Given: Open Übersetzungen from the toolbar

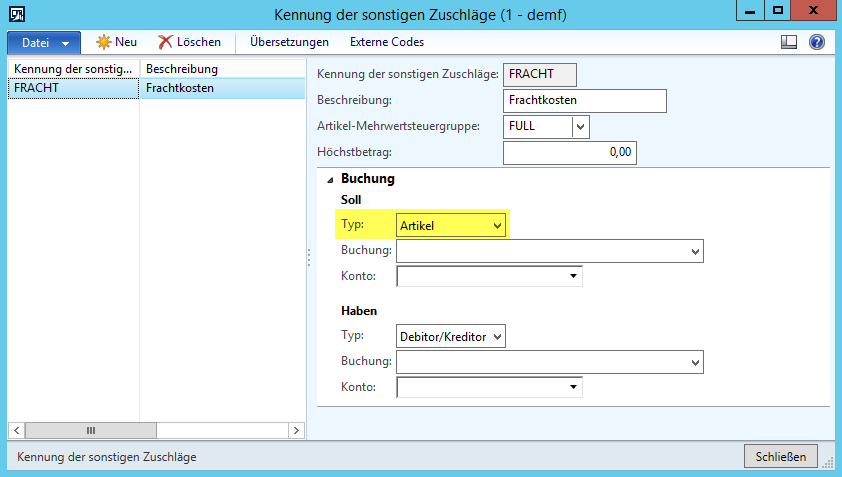Looking at the screenshot, I should tap(289, 42).
